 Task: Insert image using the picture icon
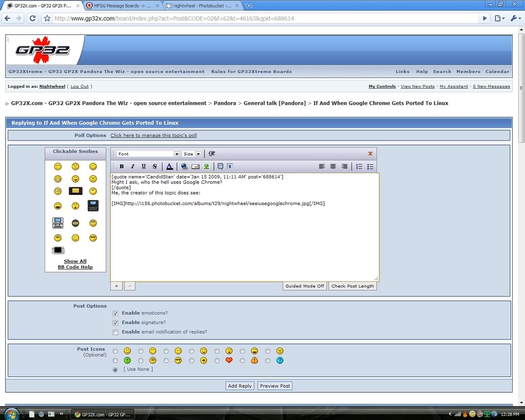(x=206, y=166)
